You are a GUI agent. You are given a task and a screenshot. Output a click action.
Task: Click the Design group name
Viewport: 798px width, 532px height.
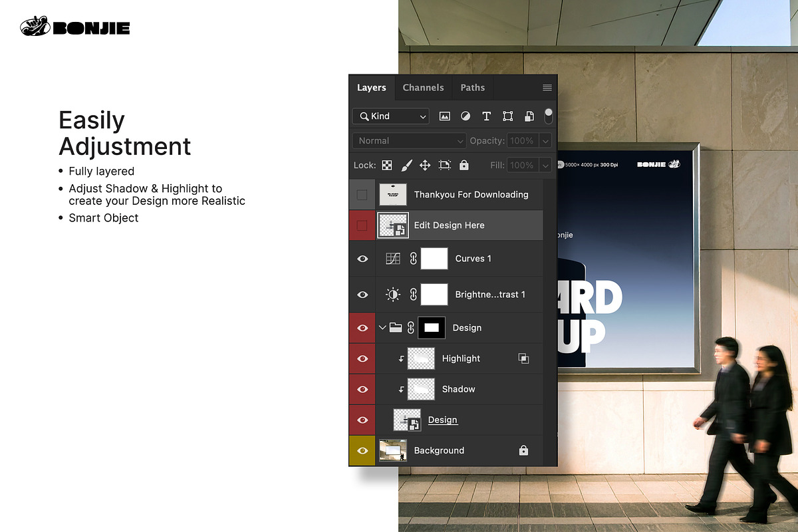[467, 328]
